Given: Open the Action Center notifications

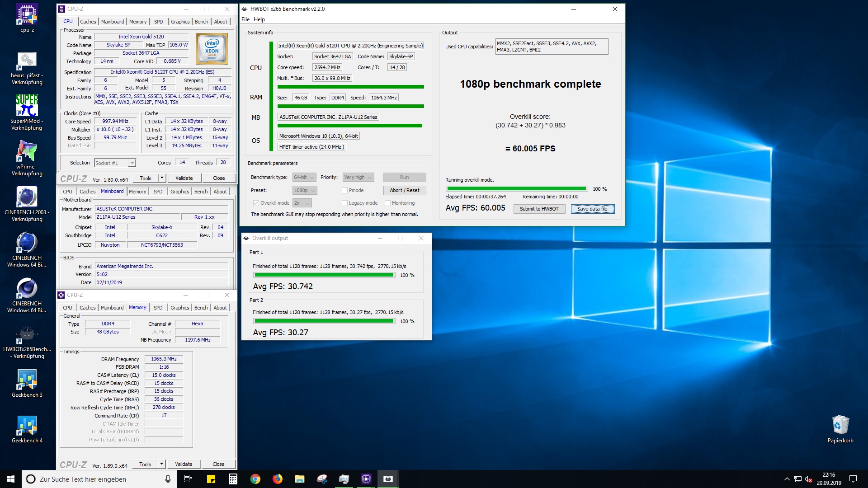Looking at the screenshot, I should pos(853,479).
